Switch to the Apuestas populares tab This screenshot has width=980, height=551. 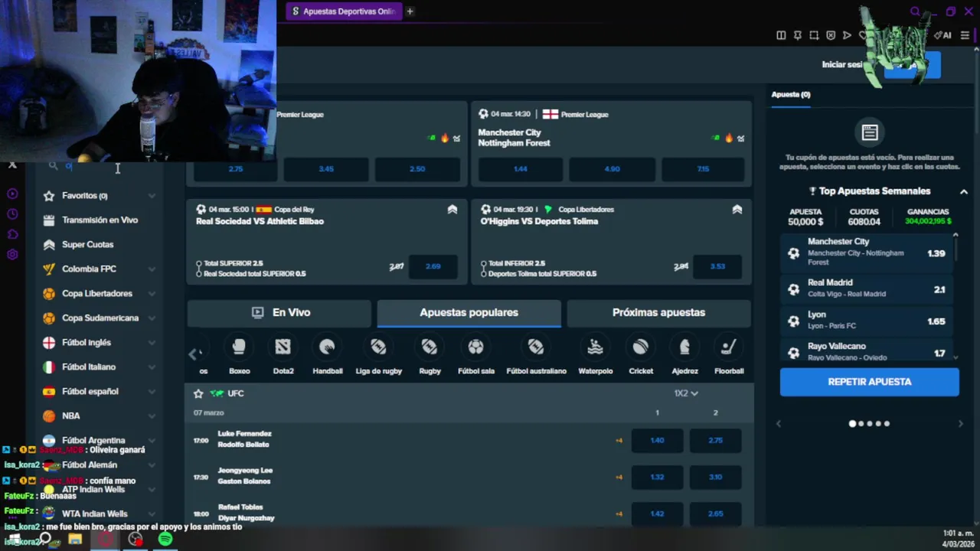point(469,312)
